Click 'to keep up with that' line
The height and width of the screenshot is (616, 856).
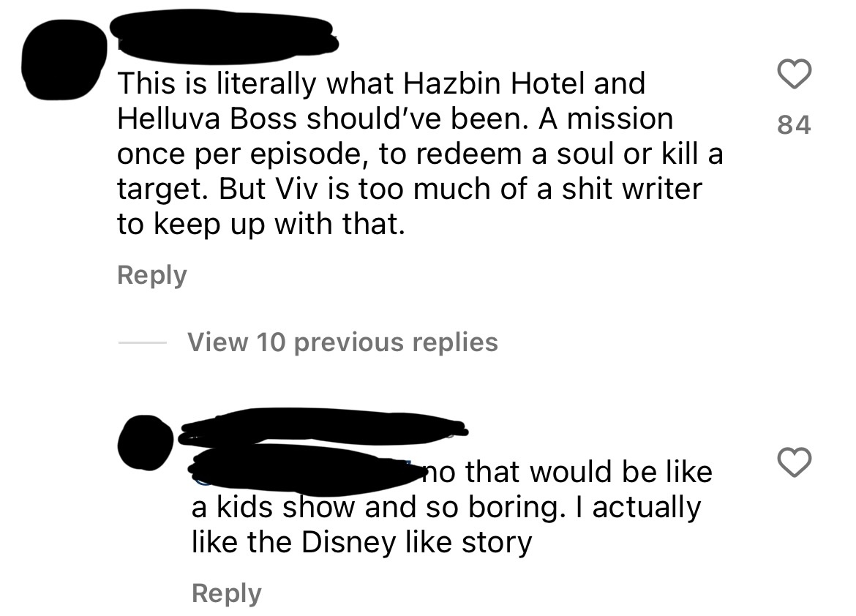pyautogui.click(x=261, y=224)
